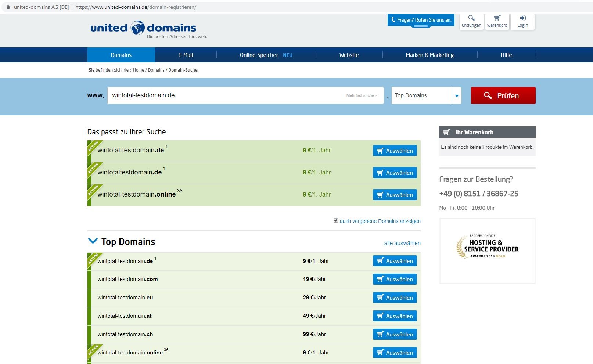593x364 pixels.
Task: Click the 99 €/Jahr price text
Action: [315, 334]
